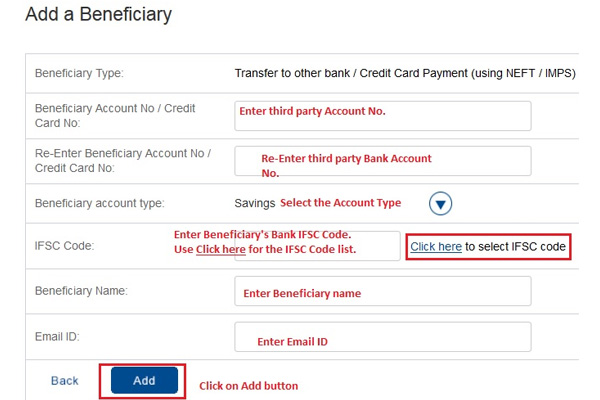Click the IFSC Code input box
The height and width of the screenshot is (400, 600).
click(x=317, y=246)
